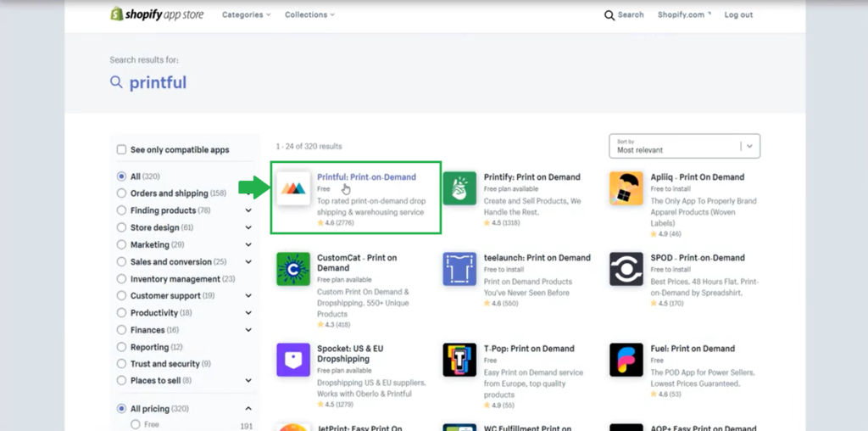
Task: Select Places to sell radio filter
Action: (x=121, y=381)
